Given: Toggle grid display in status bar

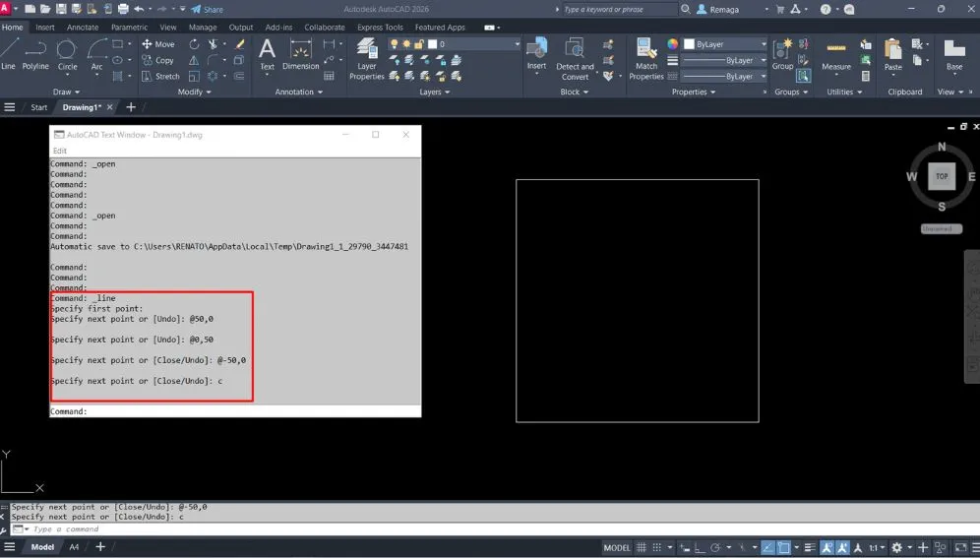Looking at the screenshot, I should (x=642, y=547).
